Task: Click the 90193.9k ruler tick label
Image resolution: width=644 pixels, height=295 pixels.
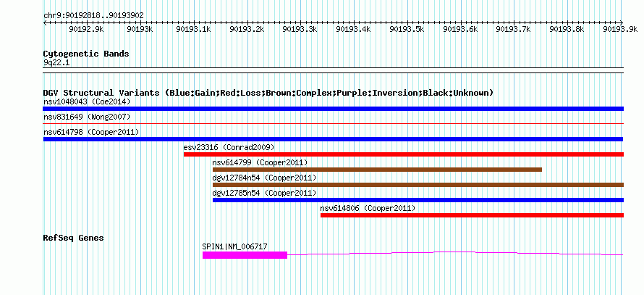Action: [620, 29]
